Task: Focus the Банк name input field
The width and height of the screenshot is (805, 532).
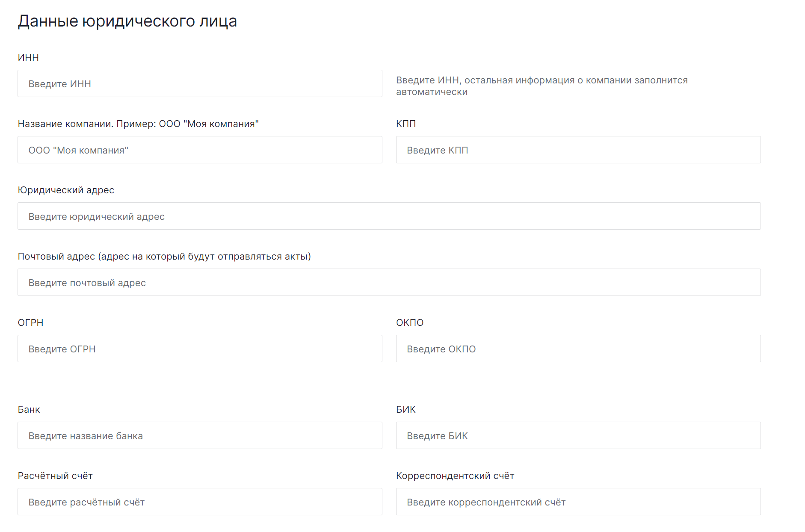Action: tap(200, 435)
